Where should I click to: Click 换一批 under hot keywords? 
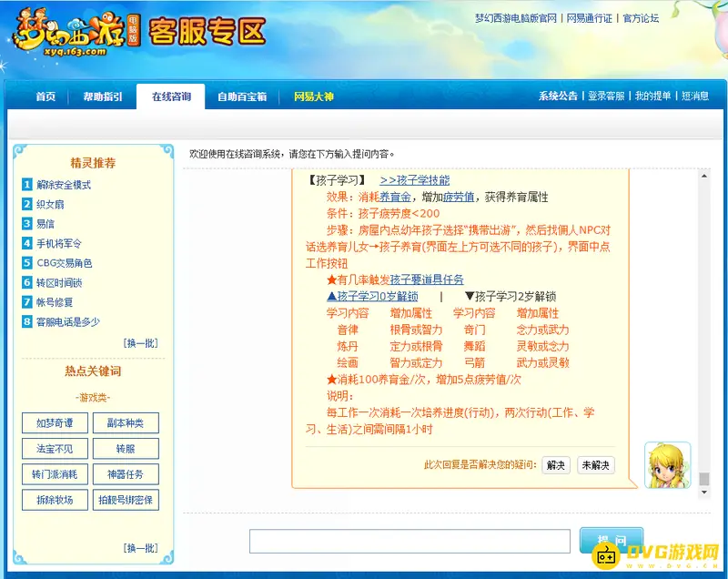(x=140, y=548)
